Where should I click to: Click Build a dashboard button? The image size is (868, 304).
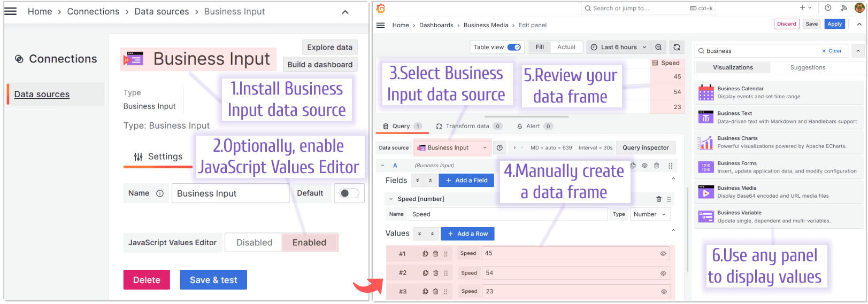[320, 64]
